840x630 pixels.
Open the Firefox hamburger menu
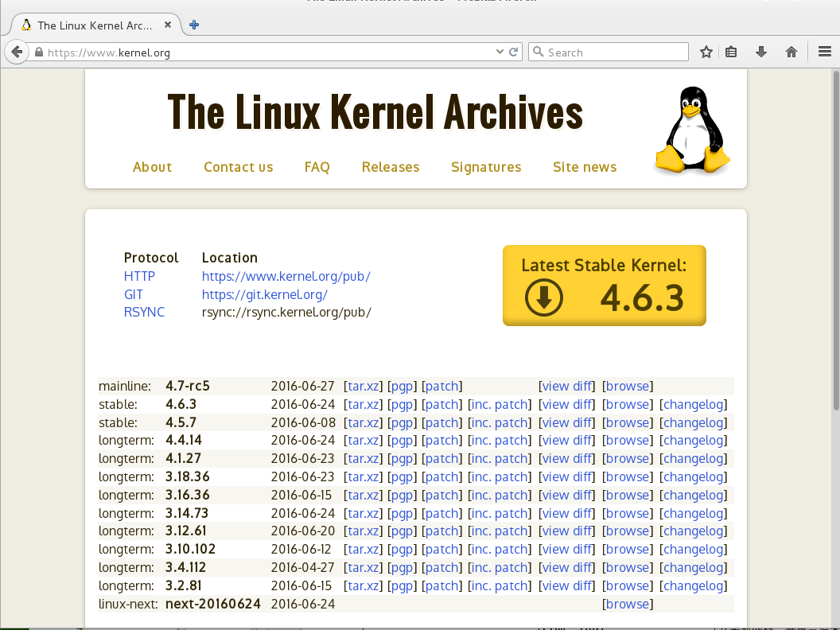tap(824, 52)
